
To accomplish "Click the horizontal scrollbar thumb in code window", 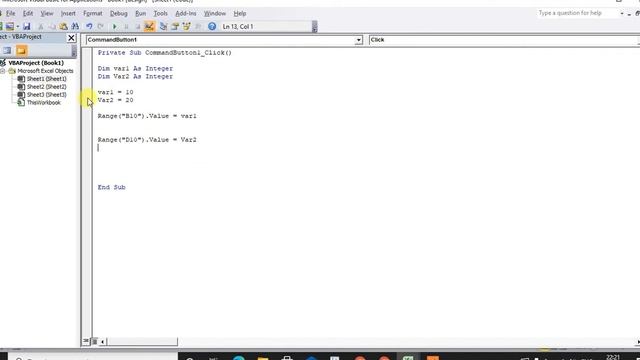I will click(142, 341).
